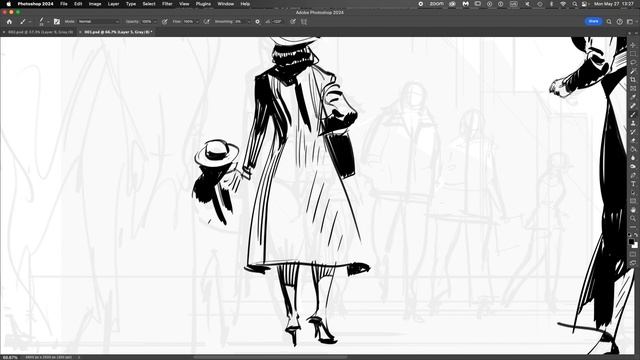Select the Lasso tool

[x=633, y=62]
